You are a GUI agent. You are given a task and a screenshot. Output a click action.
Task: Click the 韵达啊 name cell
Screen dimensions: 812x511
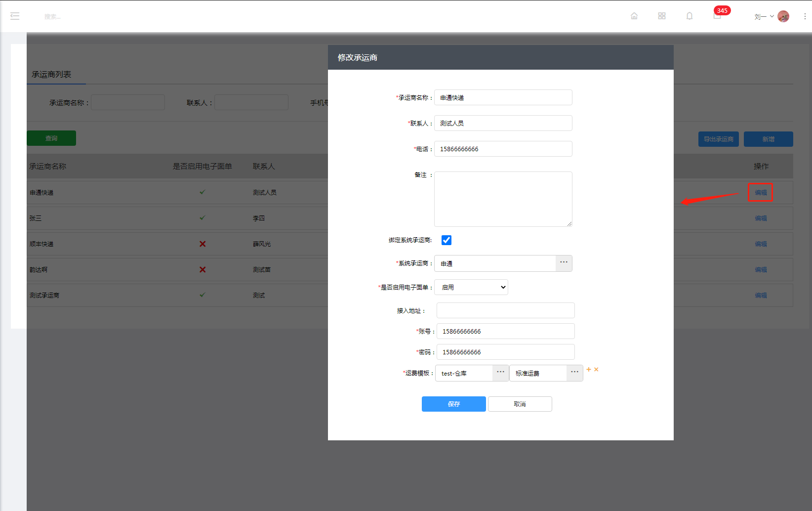coord(39,269)
